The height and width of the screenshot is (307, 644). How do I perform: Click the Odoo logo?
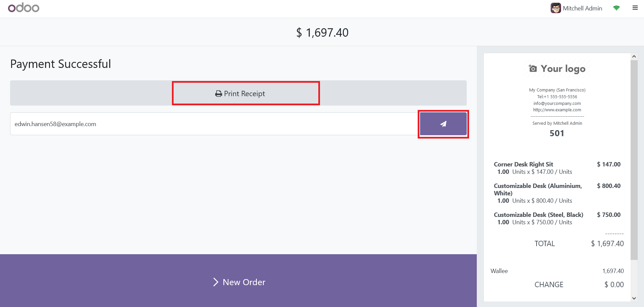click(24, 8)
